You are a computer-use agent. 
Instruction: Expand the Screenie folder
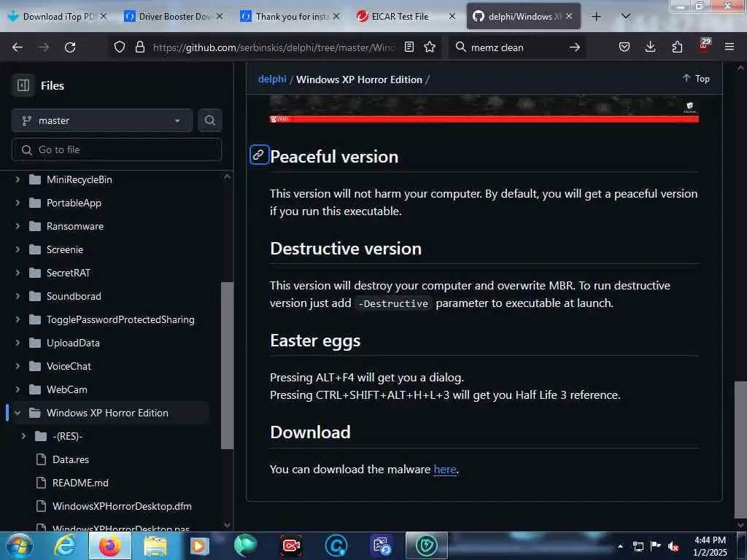coord(18,249)
